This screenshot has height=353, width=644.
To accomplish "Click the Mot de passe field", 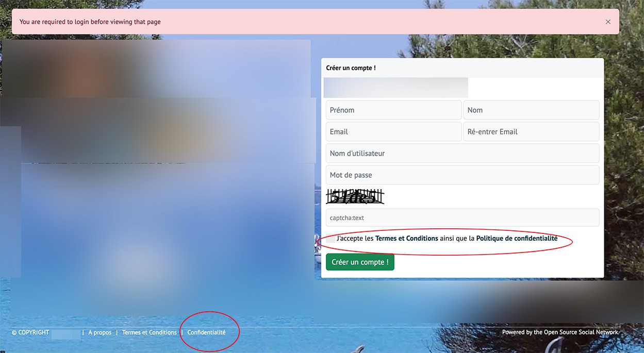I will point(462,175).
